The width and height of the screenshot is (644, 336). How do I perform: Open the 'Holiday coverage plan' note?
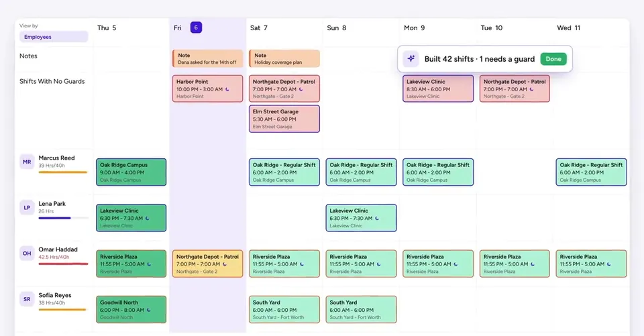284,58
